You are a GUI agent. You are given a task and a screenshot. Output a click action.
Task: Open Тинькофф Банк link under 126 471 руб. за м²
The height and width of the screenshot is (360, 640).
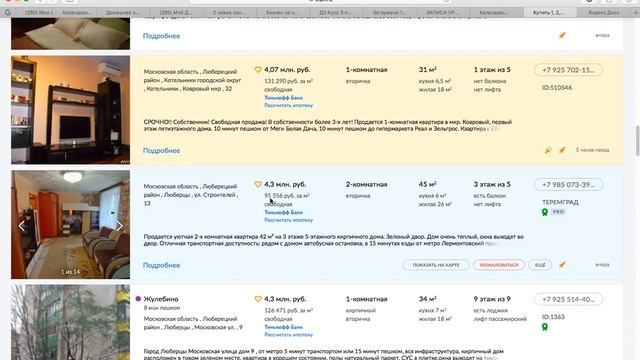click(x=284, y=327)
